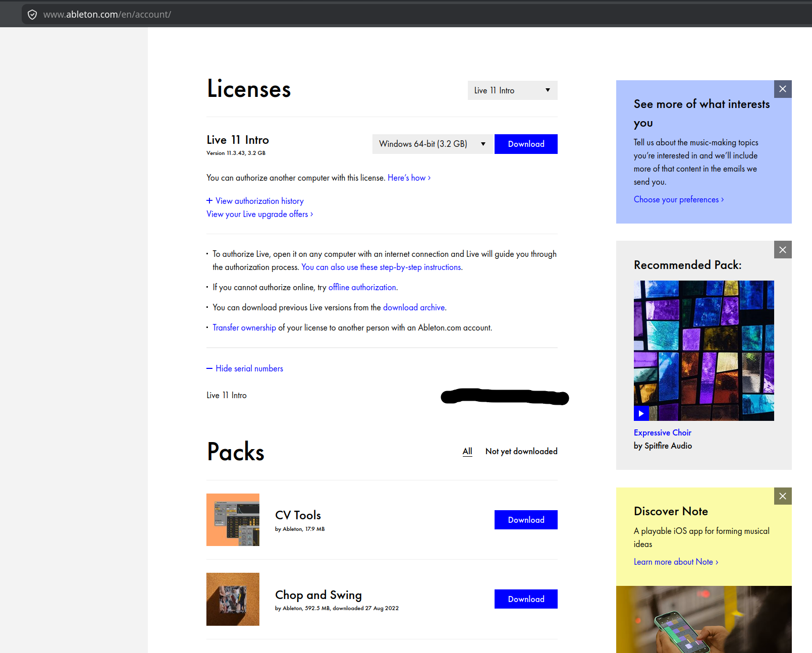This screenshot has height=653, width=812.
Task: Open the Expressive Choir pack link
Action: [x=662, y=432]
